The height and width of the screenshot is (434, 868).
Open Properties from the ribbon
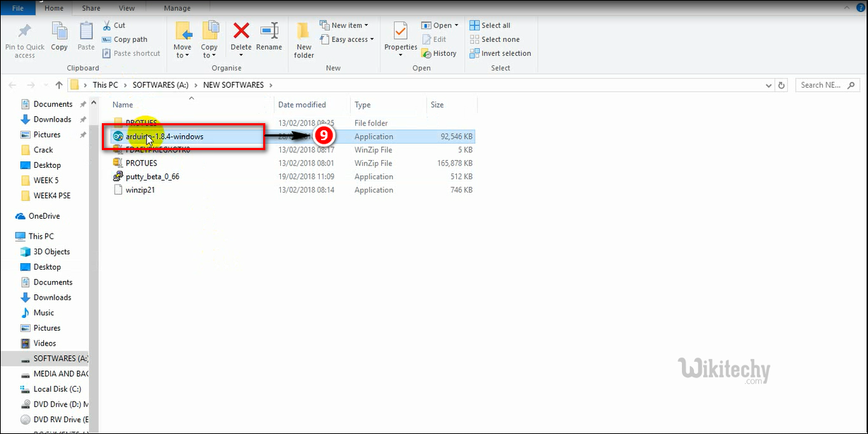coord(400,33)
